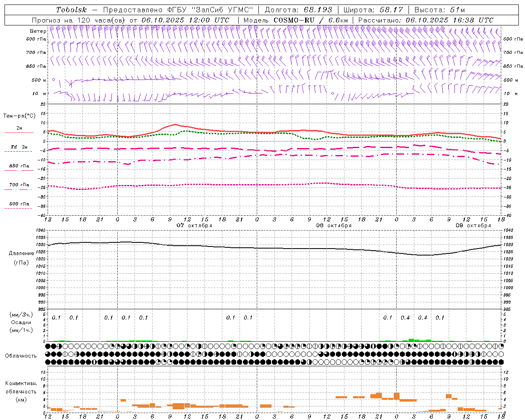Click the "(мм/1ч.)" hourly precipitation unit

point(21,330)
